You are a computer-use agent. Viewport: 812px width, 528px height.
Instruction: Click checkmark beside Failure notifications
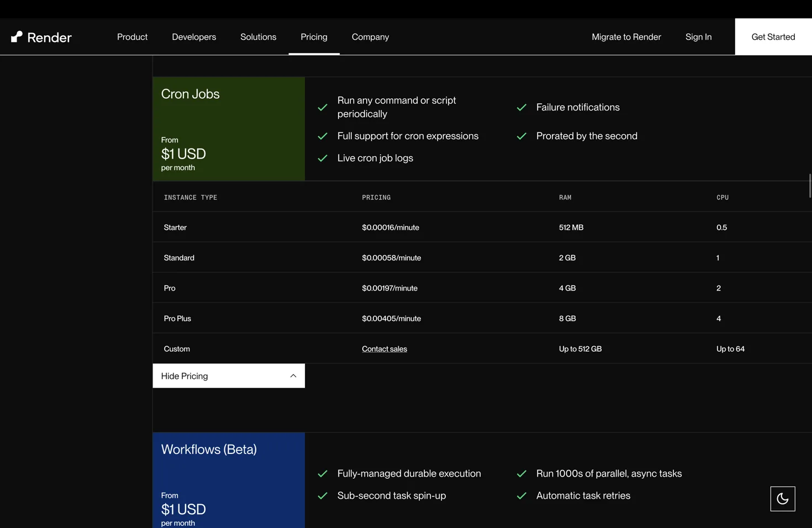point(521,107)
